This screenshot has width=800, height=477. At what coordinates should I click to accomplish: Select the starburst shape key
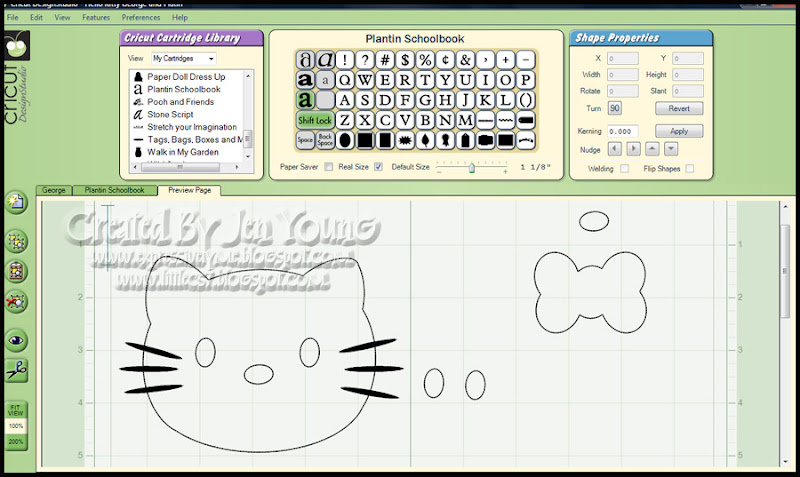pyautogui.click(x=405, y=140)
